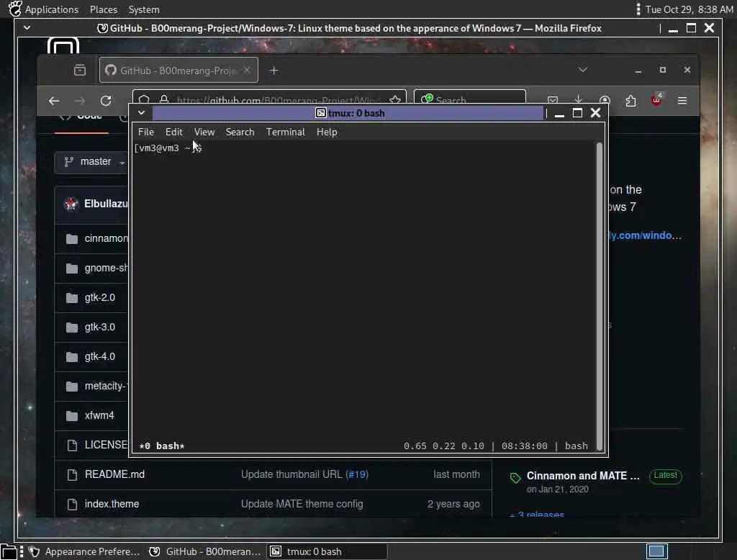Open 'Cinnamon and MATE' latest release

click(583, 476)
